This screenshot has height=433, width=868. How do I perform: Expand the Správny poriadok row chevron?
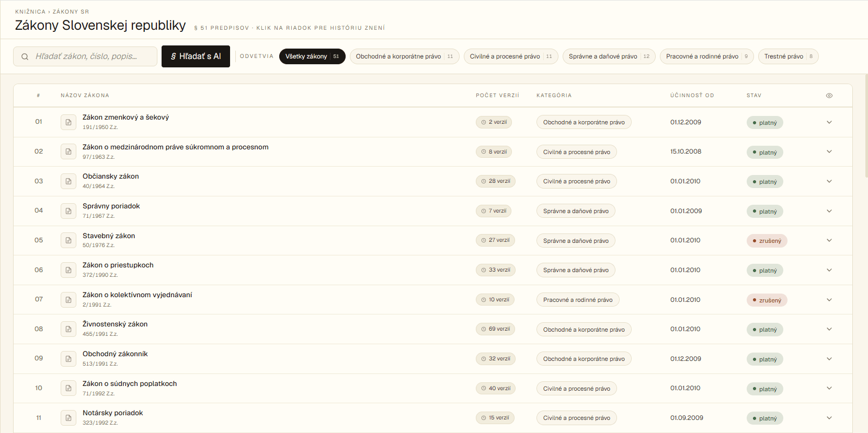(829, 211)
